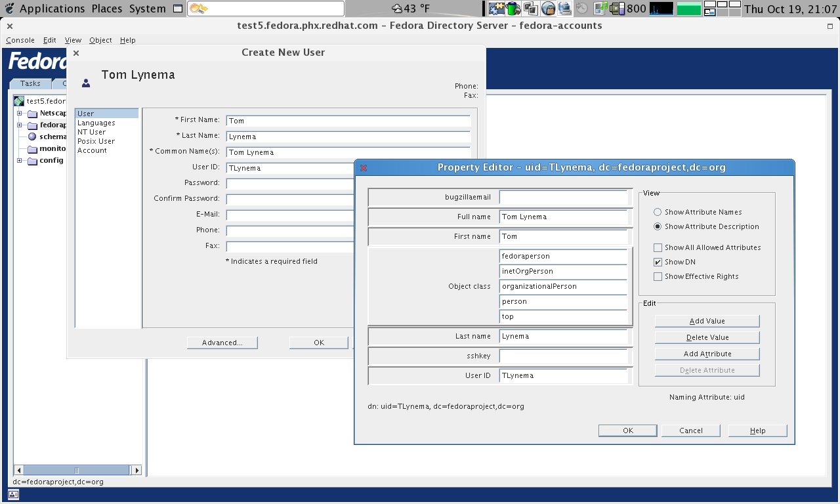Click the puzzle piece tray icon
The image size is (840, 504).
pos(497,9)
